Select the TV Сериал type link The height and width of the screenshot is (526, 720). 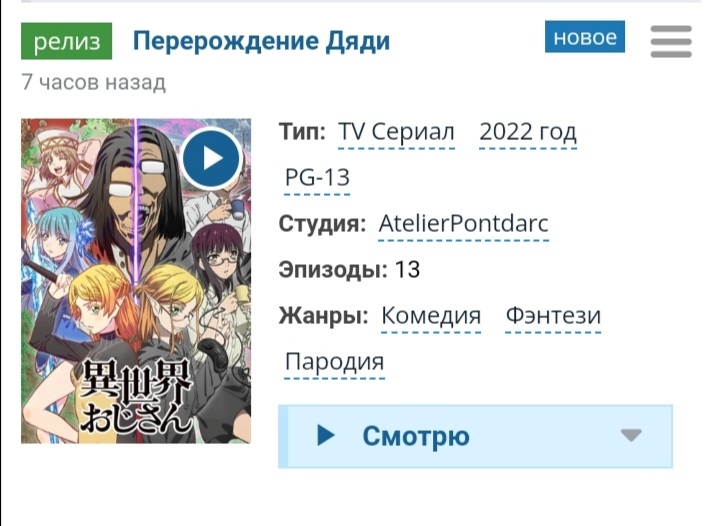coord(396,132)
